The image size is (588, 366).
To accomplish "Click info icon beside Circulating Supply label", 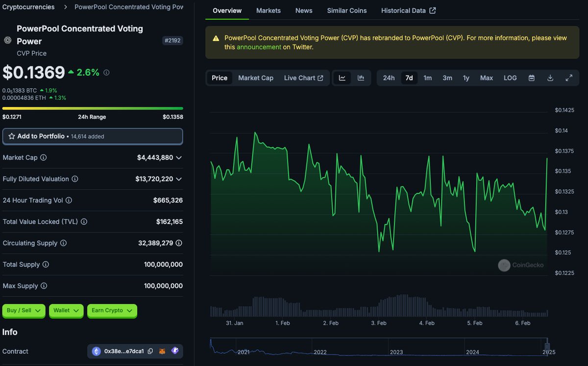I will coord(63,243).
